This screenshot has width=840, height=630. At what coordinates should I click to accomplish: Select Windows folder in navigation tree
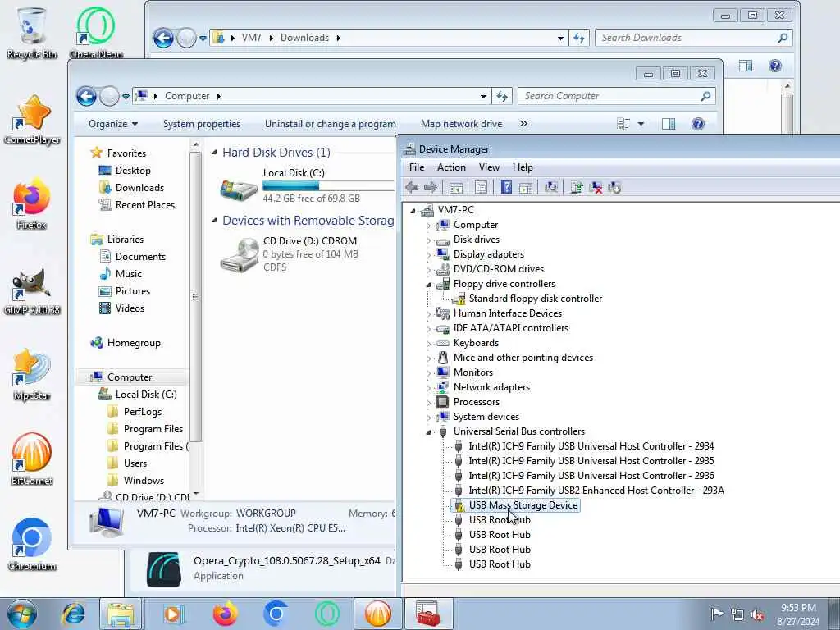click(144, 480)
